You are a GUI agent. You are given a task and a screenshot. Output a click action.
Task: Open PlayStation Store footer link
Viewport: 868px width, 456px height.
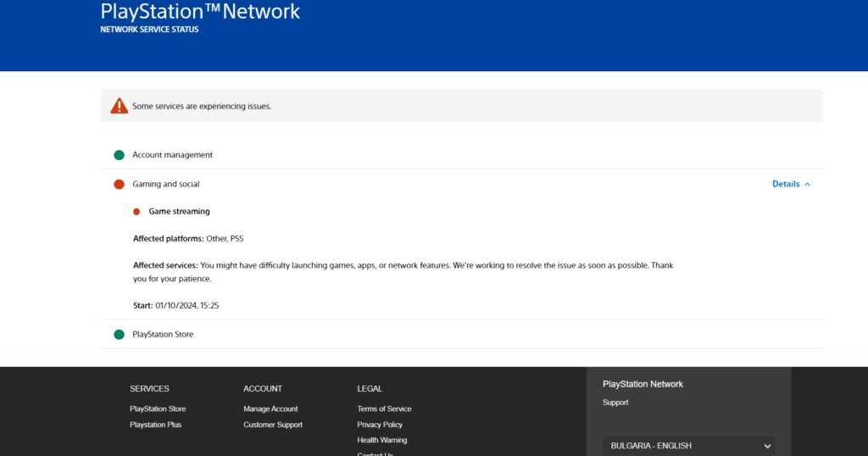[x=158, y=409]
